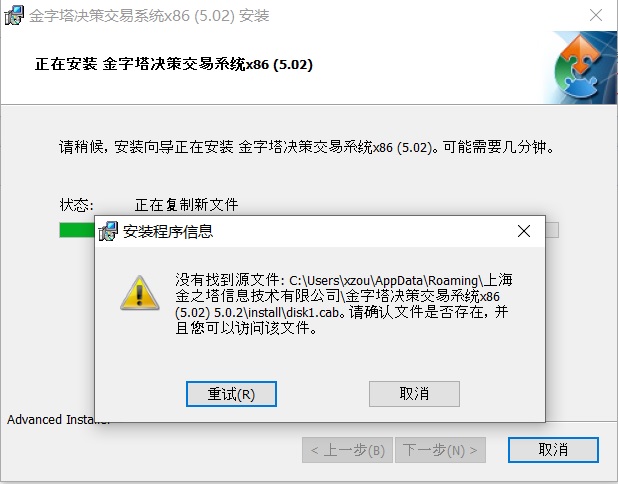
Task: Cancel the missing source file dialog
Action: pos(414,394)
